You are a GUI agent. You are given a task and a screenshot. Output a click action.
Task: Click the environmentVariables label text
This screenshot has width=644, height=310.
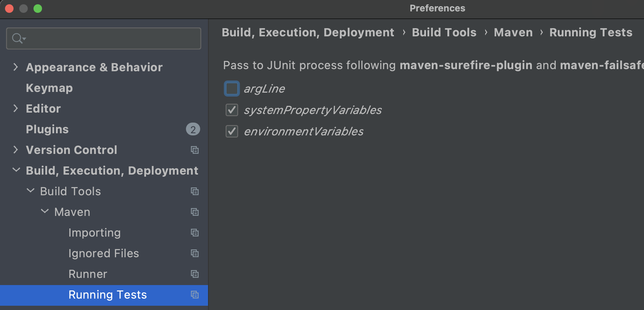(304, 131)
